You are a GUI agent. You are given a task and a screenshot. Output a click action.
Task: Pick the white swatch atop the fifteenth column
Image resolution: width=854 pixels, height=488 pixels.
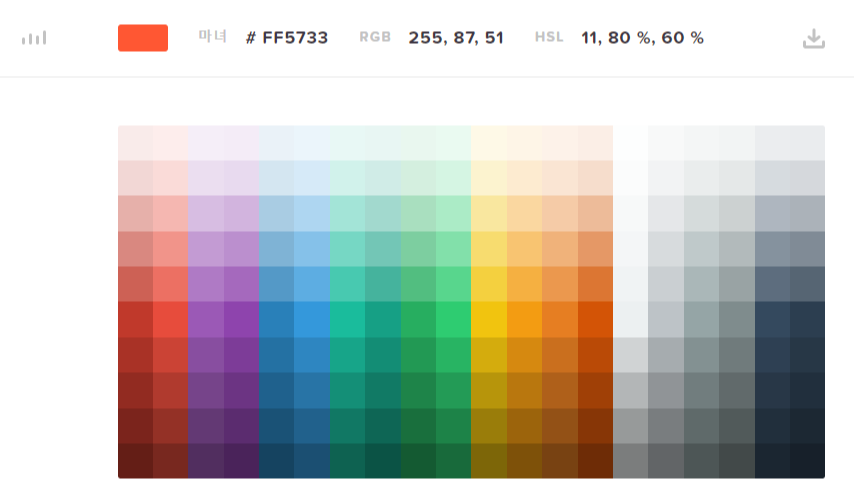click(630, 143)
